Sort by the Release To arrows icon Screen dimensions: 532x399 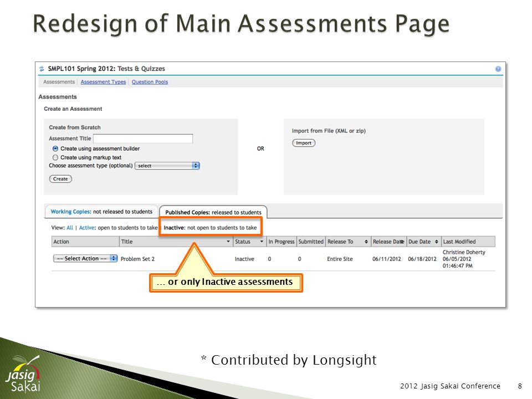[x=366, y=242]
